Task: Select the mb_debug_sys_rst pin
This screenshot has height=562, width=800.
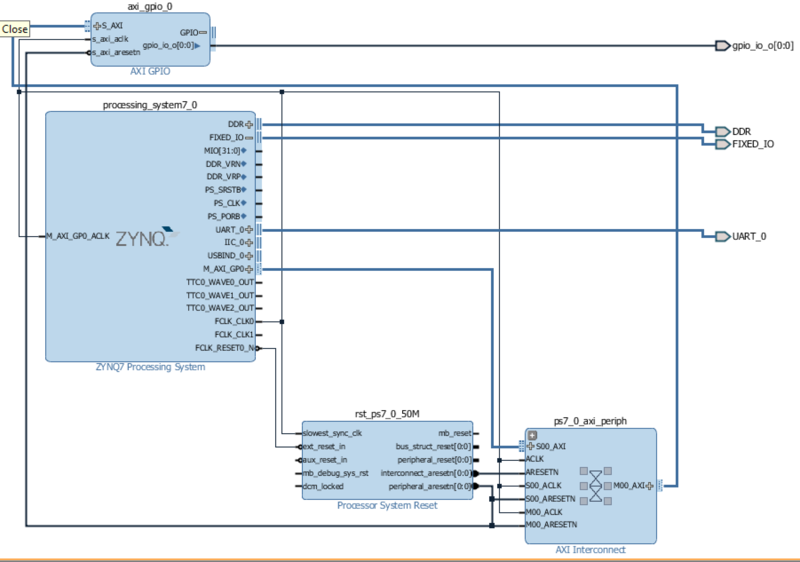Action: 335,473
